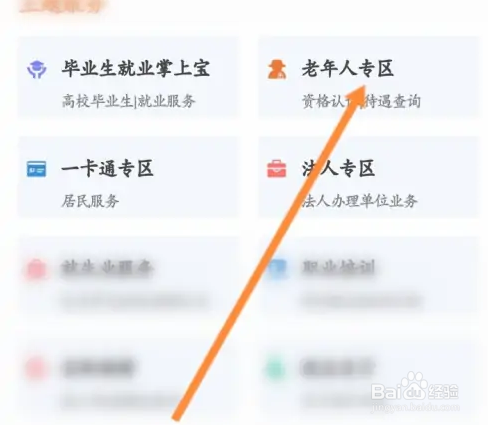
Task: Open the blurred 职业培训 title
Action: (339, 268)
